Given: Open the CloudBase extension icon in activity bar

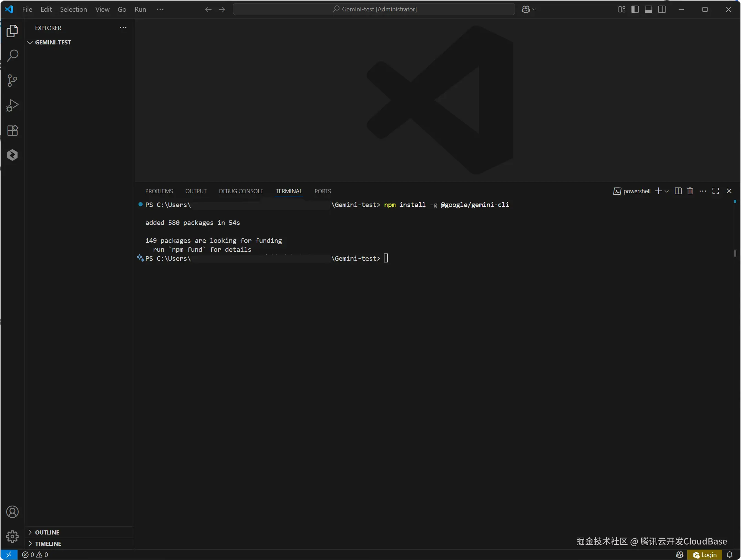Looking at the screenshot, I should pos(12,155).
